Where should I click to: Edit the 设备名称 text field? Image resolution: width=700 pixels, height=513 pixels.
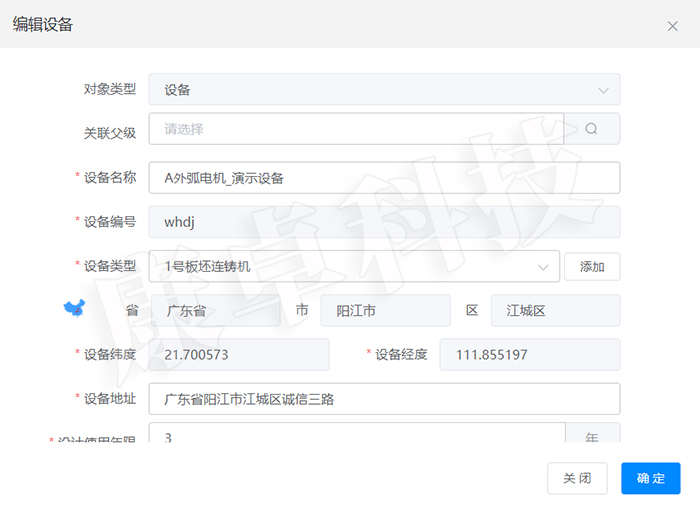(384, 178)
